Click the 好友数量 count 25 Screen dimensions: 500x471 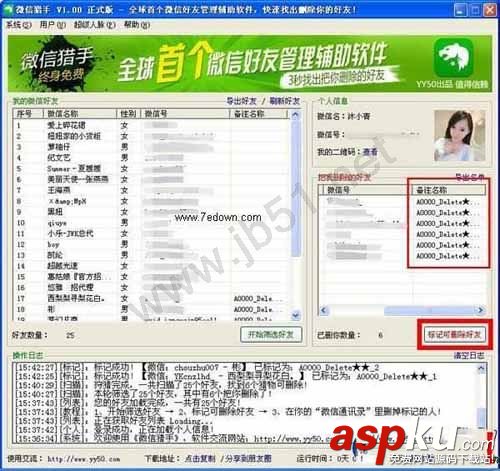pos(70,335)
